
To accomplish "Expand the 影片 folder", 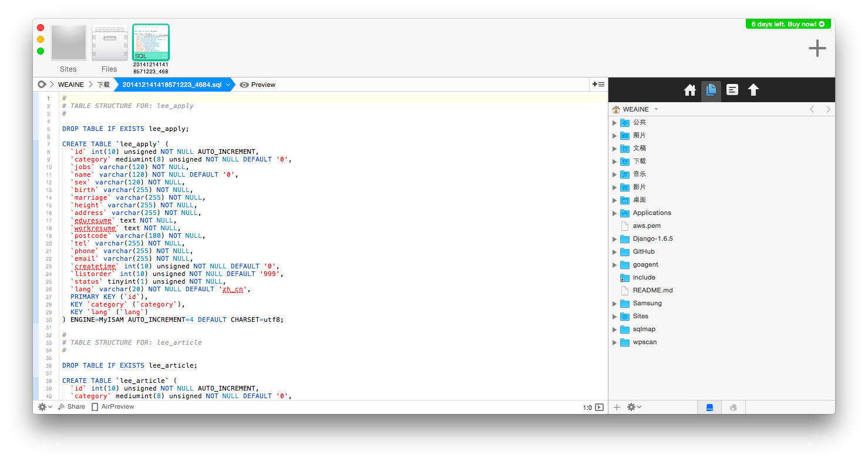I will (615, 187).
